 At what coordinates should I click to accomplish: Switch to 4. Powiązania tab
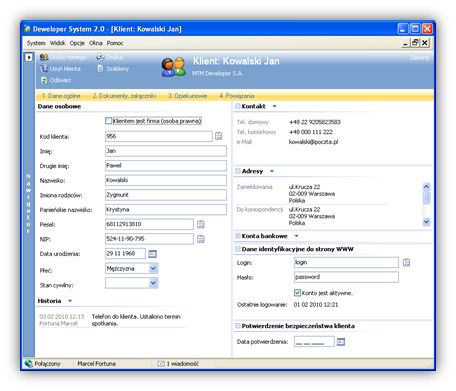pos(237,96)
